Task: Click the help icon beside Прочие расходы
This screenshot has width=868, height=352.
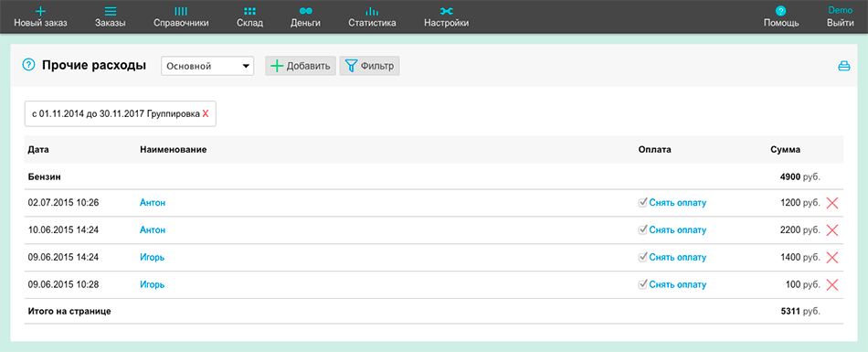Action: [28, 66]
